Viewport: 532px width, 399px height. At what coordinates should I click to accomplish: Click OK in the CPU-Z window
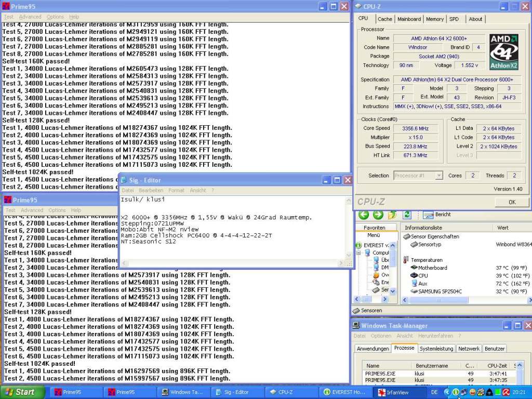(x=512, y=202)
